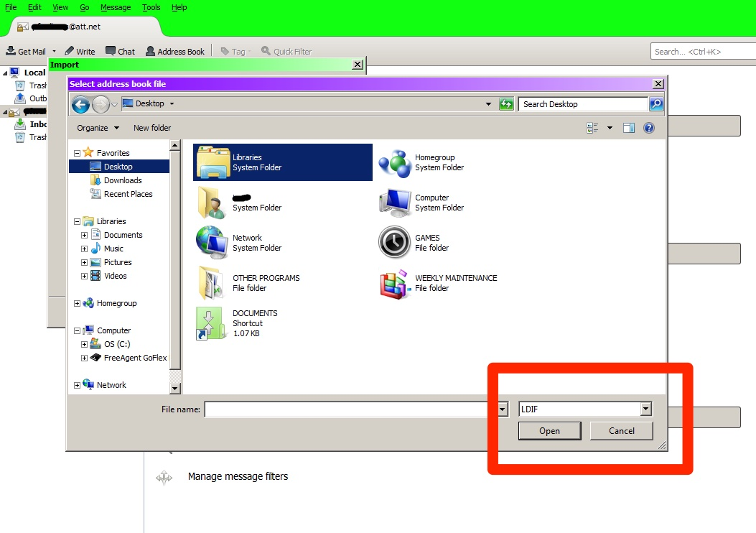
Task: Click Downloads under Favorites
Action: point(116,180)
